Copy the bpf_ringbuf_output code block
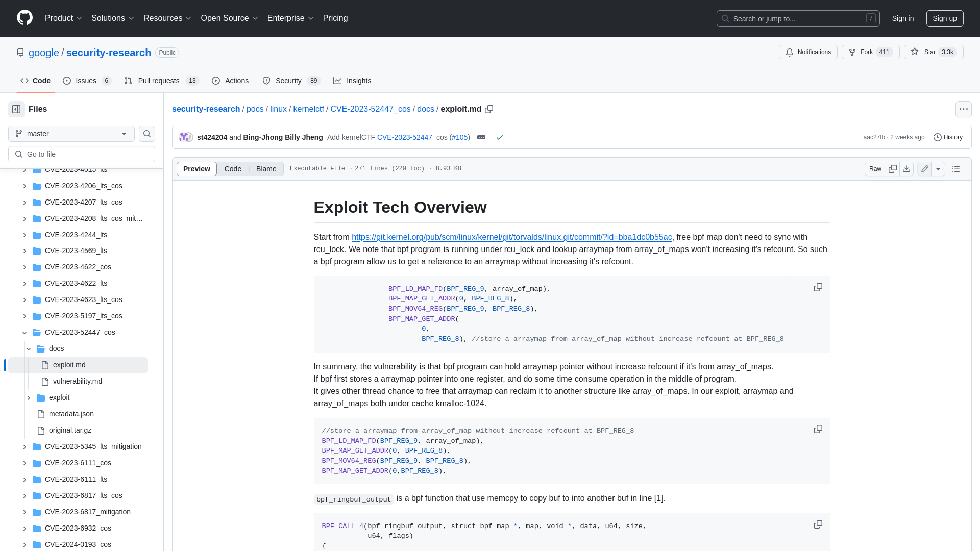Viewport: 980px width, 551px height. coord(818,525)
